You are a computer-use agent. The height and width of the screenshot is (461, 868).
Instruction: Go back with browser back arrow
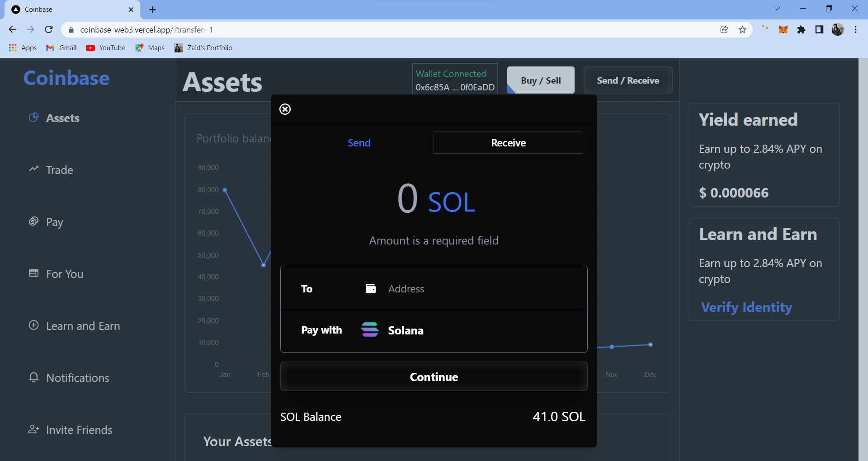(12, 29)
